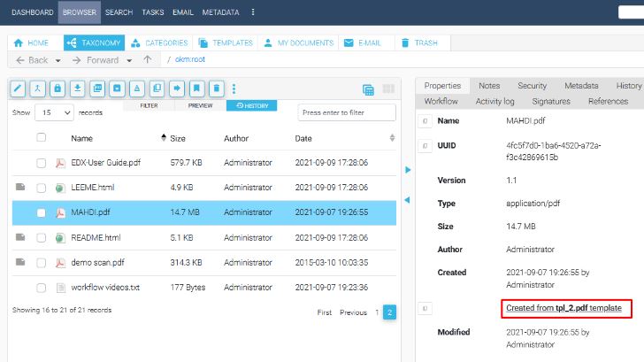
Task: Click the Back navigation button
Action: [33, 60]
